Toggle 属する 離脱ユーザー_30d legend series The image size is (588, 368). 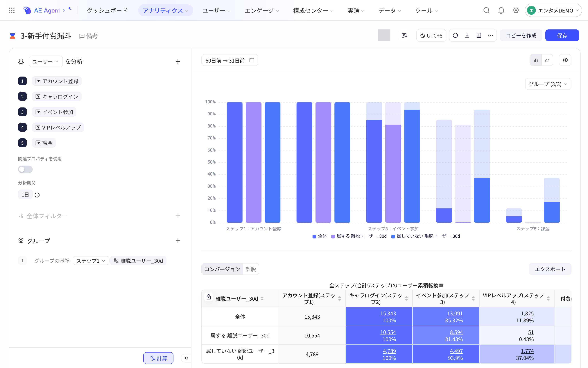[x=359, y=236]
